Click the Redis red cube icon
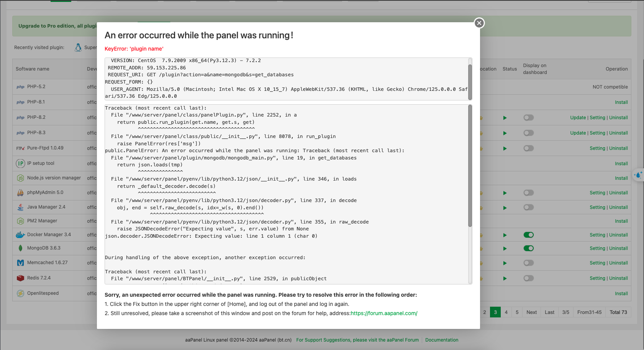Viewport: 644px width, 350px height. (20, 278)
